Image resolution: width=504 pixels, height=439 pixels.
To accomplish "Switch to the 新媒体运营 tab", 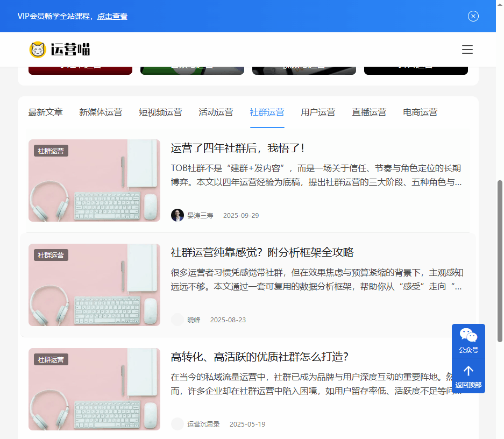I will pyautogui.click(x=101, y=112).
